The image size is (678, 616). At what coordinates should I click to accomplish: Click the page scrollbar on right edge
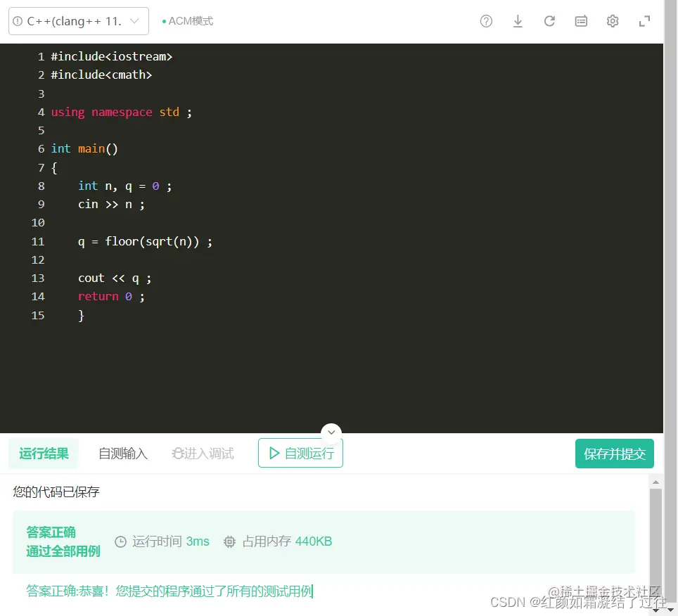(671, 302)
